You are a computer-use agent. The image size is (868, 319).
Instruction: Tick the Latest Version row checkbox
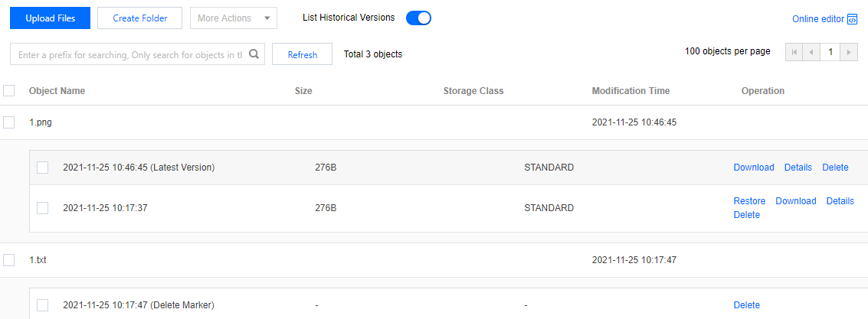coord(43,168)
